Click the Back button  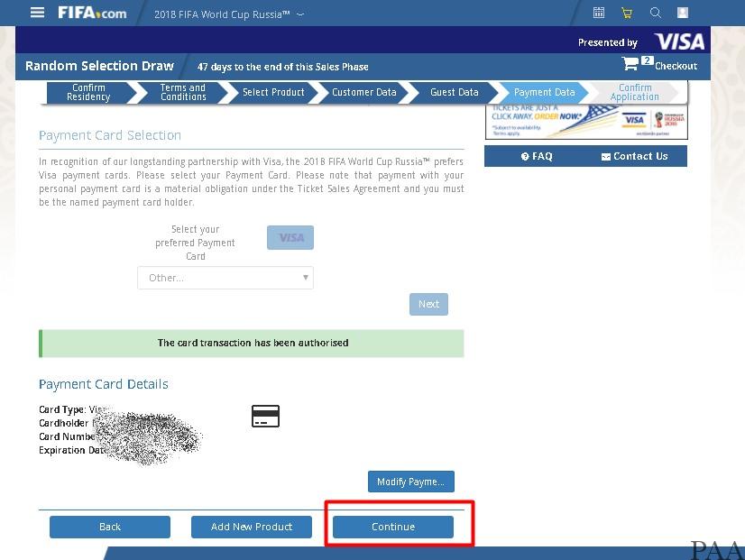click(110, 527)
